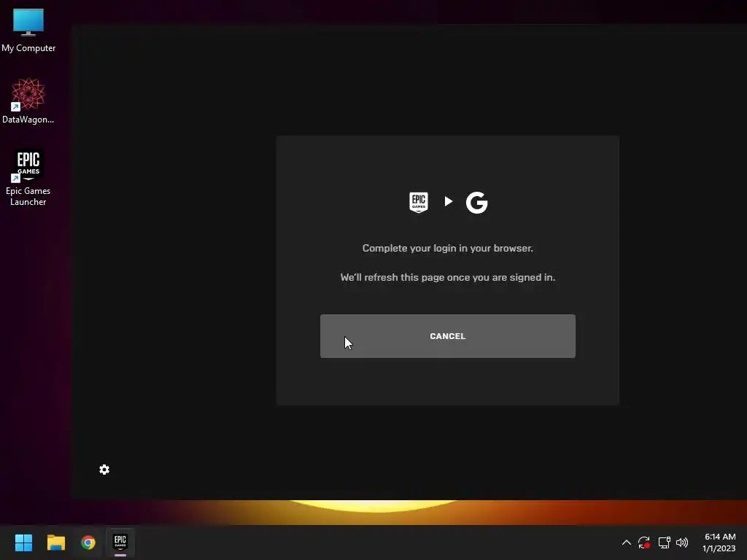This screenshot has width=747, height=560.
Task: Click the sync status tray icon
Action: 644,542
